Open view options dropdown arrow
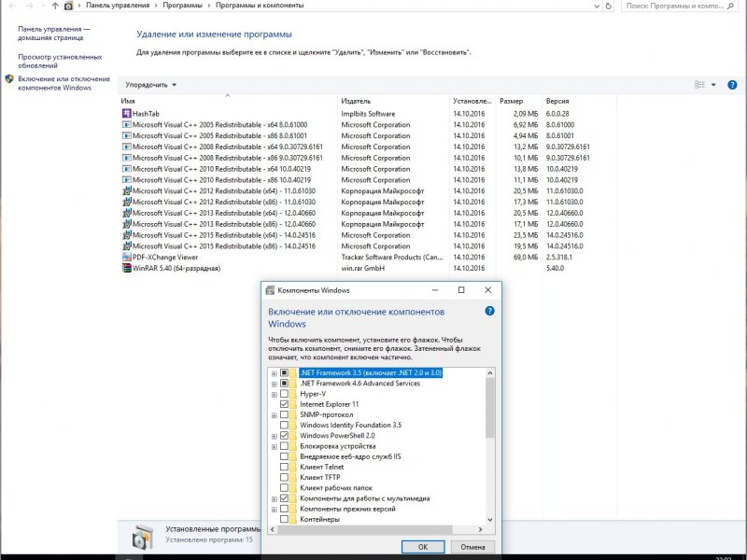This screenshot has width=747, height=560. click(x=713, y=85)
